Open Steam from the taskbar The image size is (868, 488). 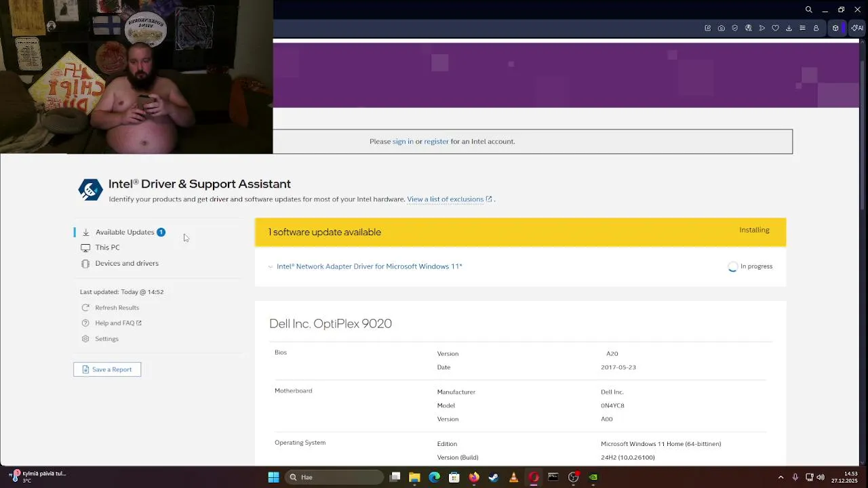tap(493, 477)
